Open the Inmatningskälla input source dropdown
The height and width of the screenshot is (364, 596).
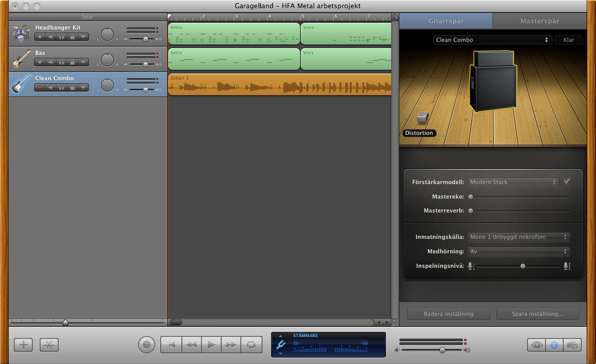(519, 237)
